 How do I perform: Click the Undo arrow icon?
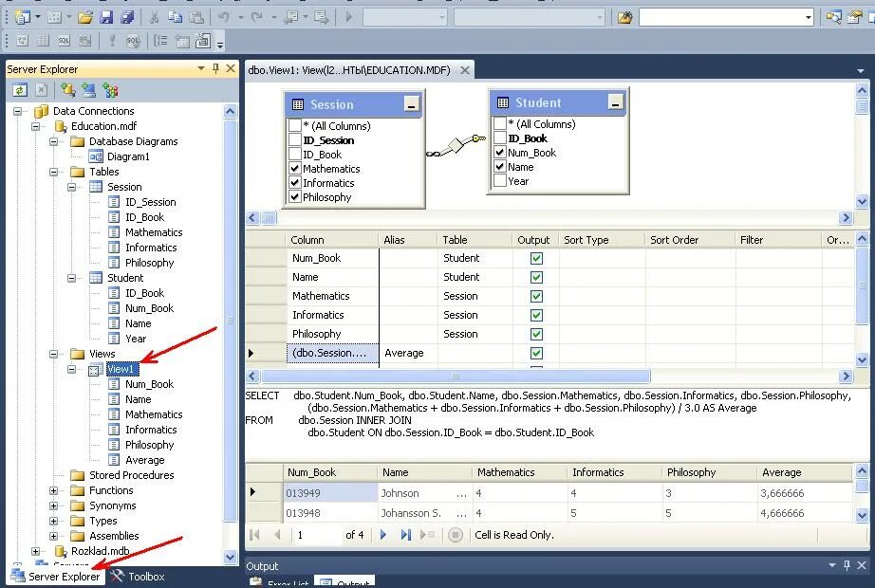click(224, 17)
